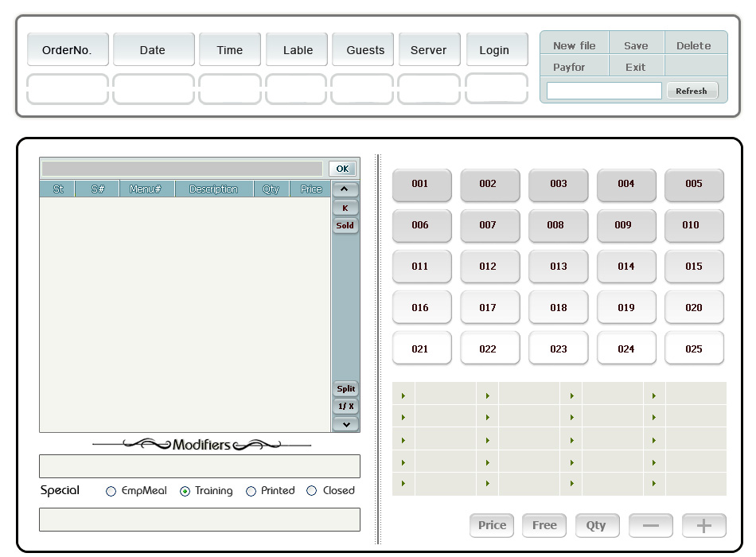Click the Split order button
The height and width of the screenshot is (557, 756).
click(x=345, y=389)
